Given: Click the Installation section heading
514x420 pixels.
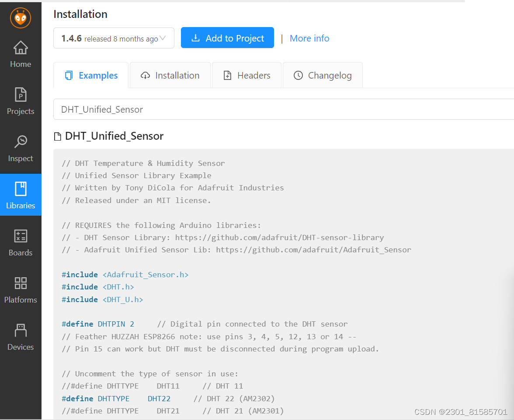Looking at the screenshot, I should 80,14.
